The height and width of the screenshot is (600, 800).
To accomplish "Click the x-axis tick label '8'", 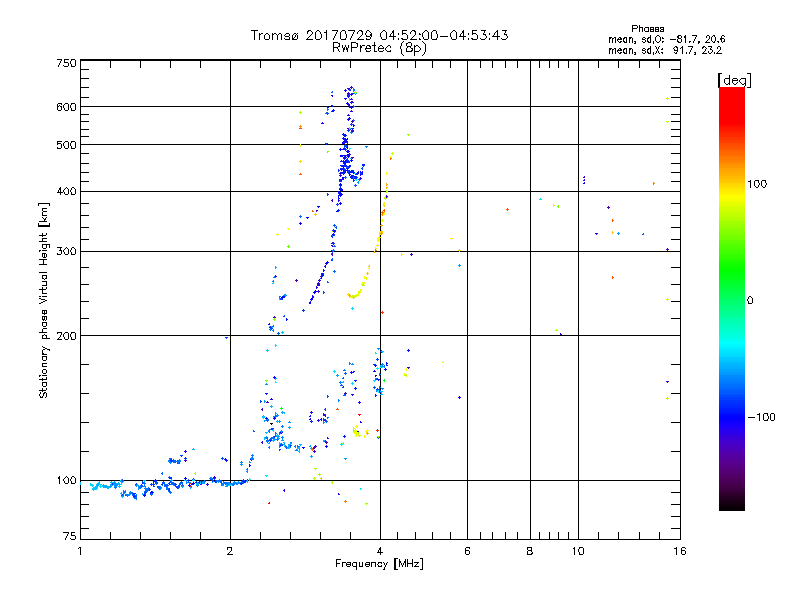I will 530,551.
